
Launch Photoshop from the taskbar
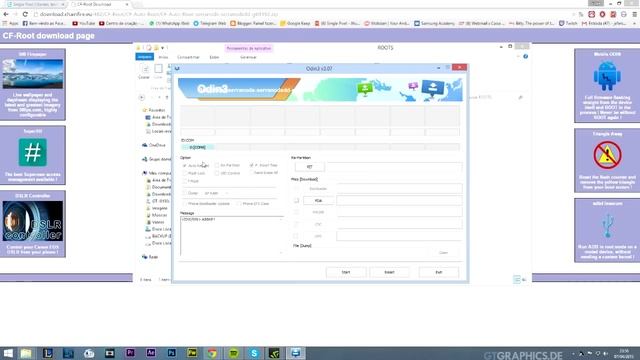pos(171,353)
